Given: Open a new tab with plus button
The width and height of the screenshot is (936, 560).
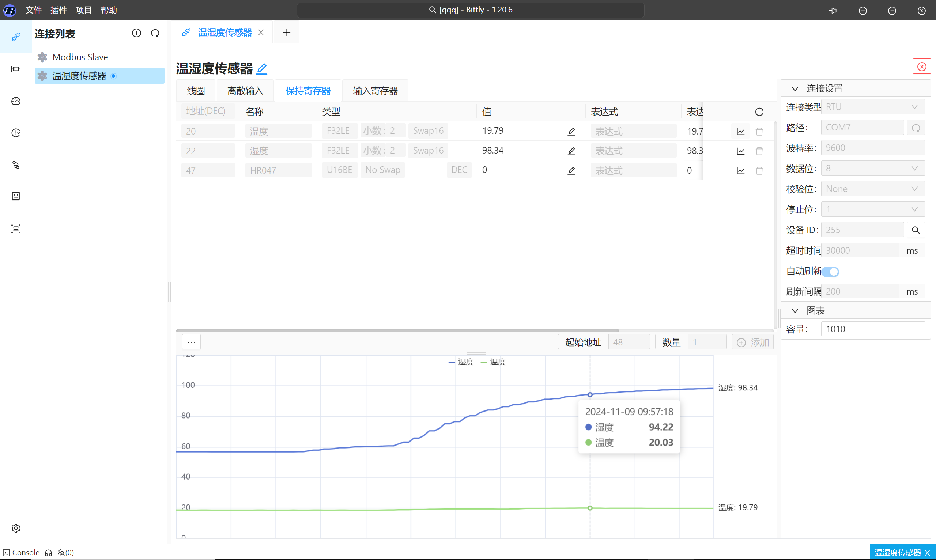Looking at the screenshot, I should click(x=287, y=33).
